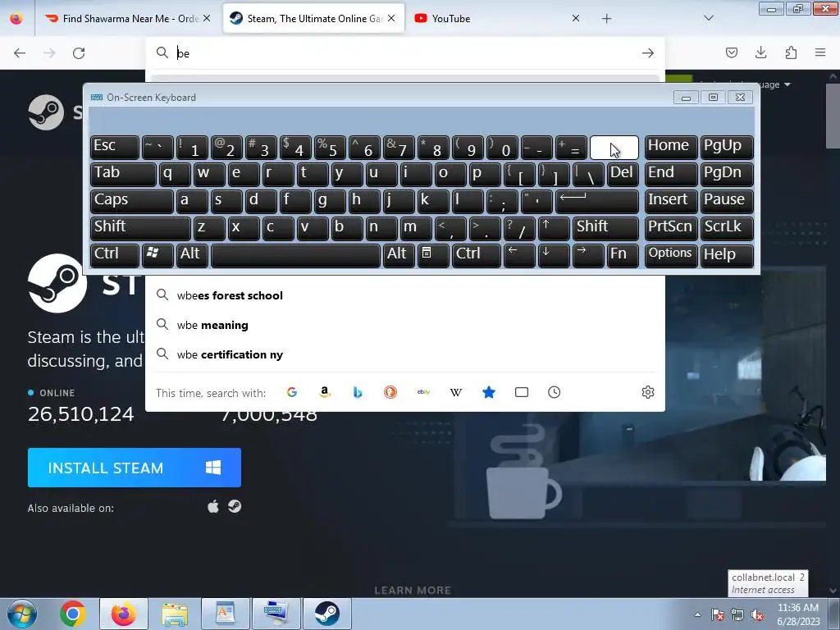
Task: Toggle the ScrLk key
Action: (x=727, y=228)
